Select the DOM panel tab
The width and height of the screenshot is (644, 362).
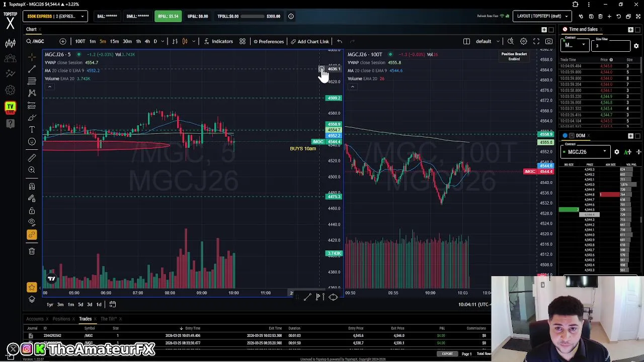[581, 136]
